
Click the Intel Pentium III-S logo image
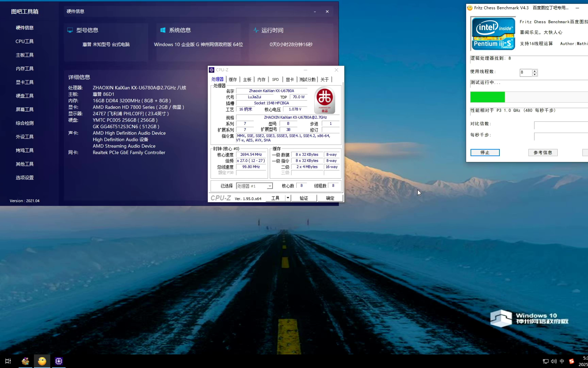click(x=493, y=34)
